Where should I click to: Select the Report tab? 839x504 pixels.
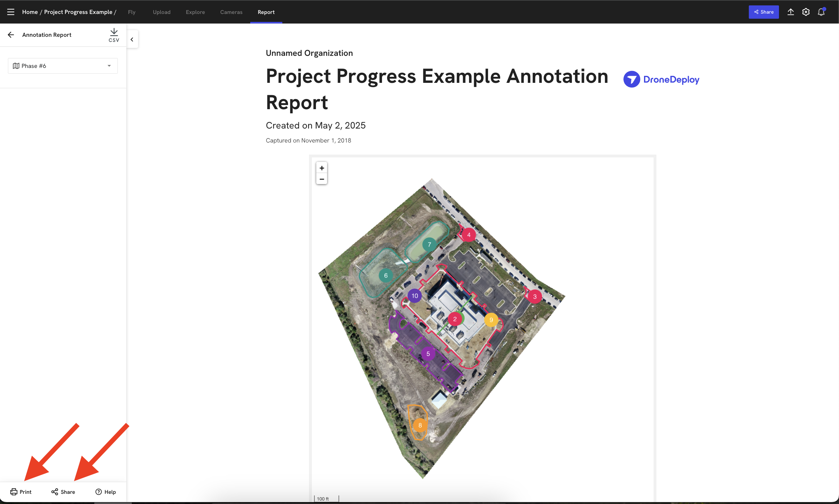click(x=266, y=12)
